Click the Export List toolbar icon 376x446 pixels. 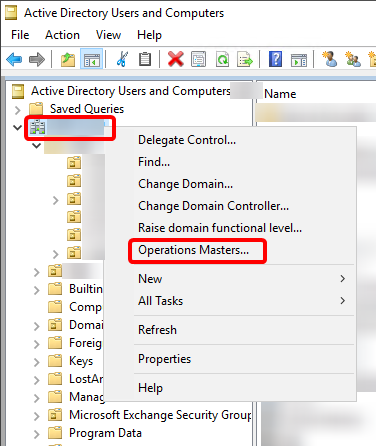coord(245,59)
